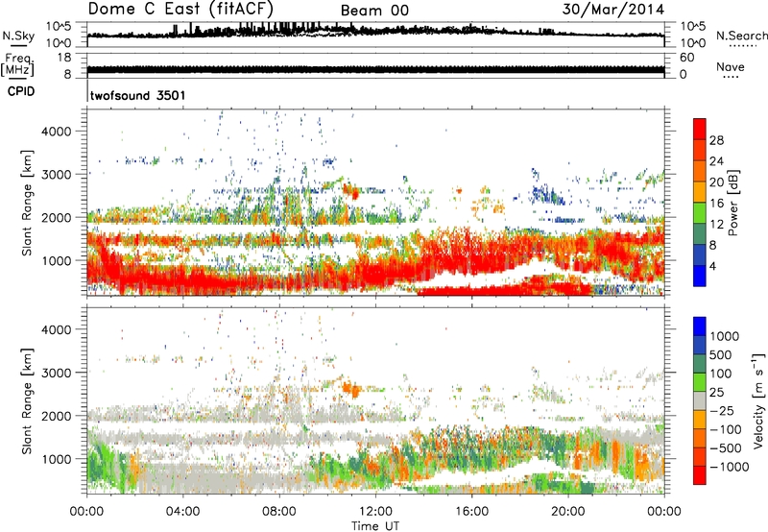The height and width of the screenshot is (532, 768).
Task: Click the "1000" range tick in the velocity panel
Action: click(x=56, y=459)
